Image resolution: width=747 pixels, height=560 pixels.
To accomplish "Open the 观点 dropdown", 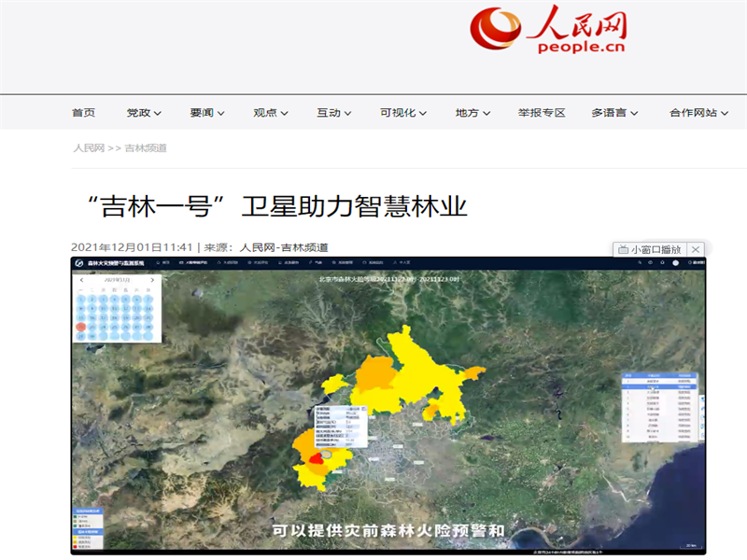I will coord(271,113).
